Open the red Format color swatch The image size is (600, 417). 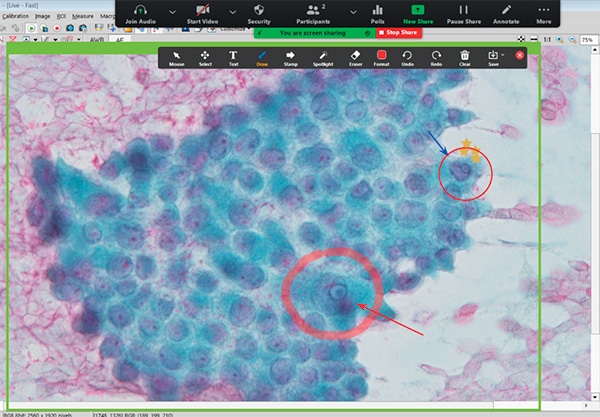tap(381, 57)
